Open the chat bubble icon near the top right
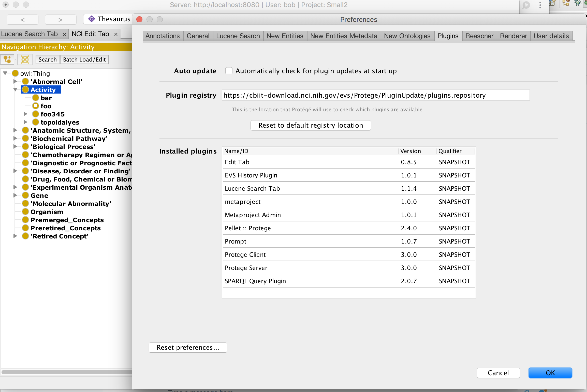The width and height of the screenshot is (587, 392). (526, 5)
